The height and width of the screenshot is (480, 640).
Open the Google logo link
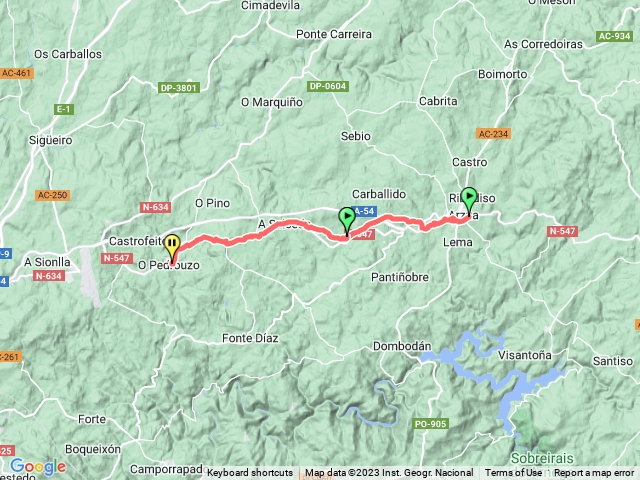[x=38, y=467]
